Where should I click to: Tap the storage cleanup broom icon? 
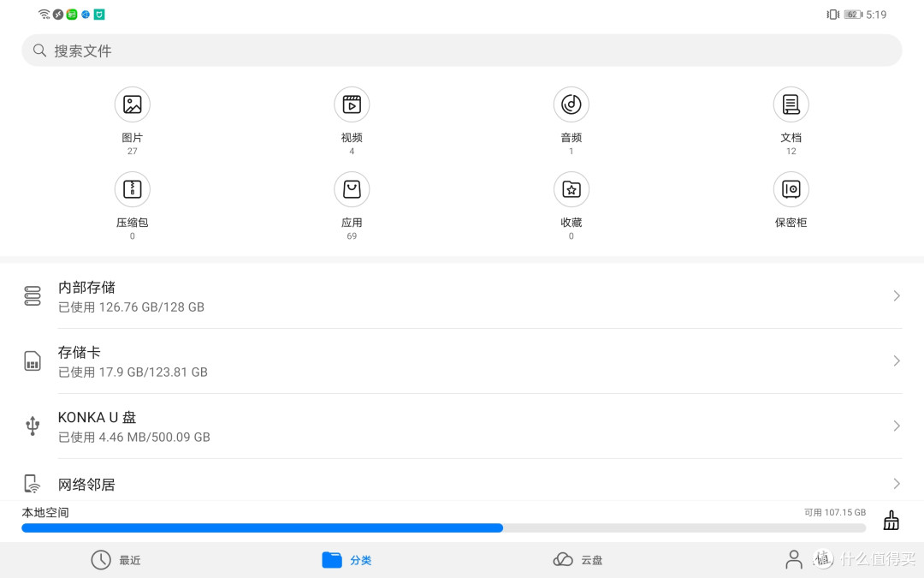click(891, 521)
